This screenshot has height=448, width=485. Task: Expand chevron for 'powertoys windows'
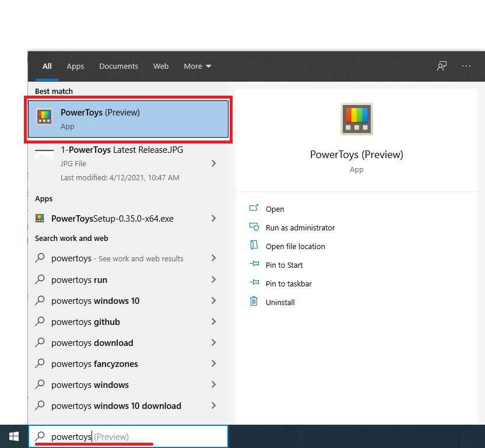pyautogui.click(x=213, y=385)
